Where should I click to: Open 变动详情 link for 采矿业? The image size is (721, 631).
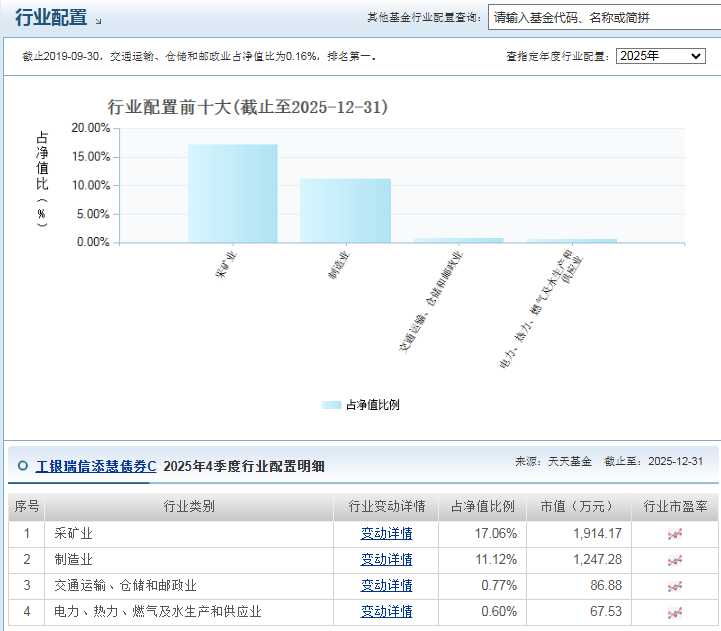coord(386,533)
